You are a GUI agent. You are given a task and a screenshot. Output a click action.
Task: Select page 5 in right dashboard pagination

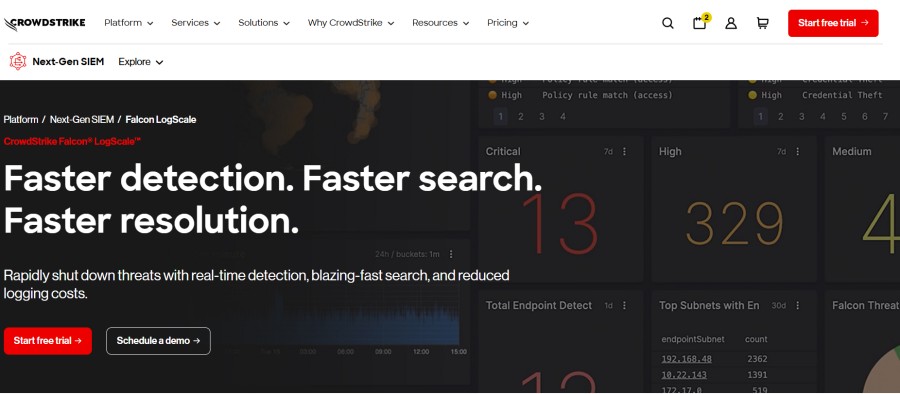[x=844, y=117]
